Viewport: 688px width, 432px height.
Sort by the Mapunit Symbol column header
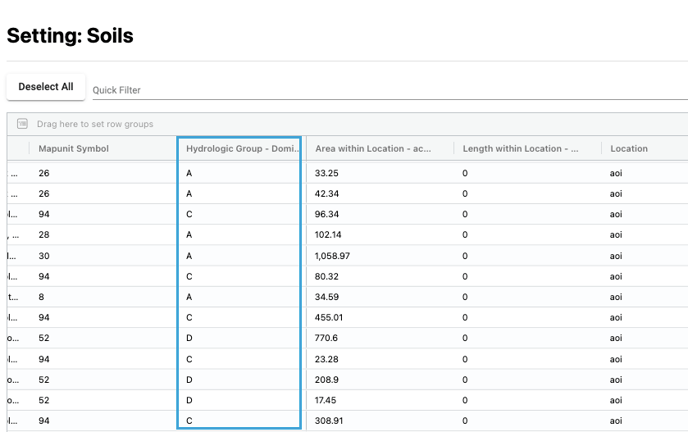[74, 149]
